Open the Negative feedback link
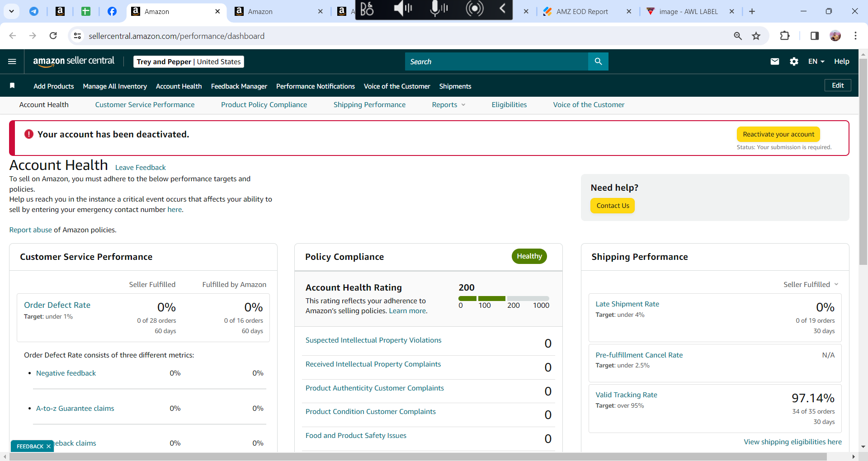This screenshot has width=868, height=461. pyautogui.click(x=66, y=373)
